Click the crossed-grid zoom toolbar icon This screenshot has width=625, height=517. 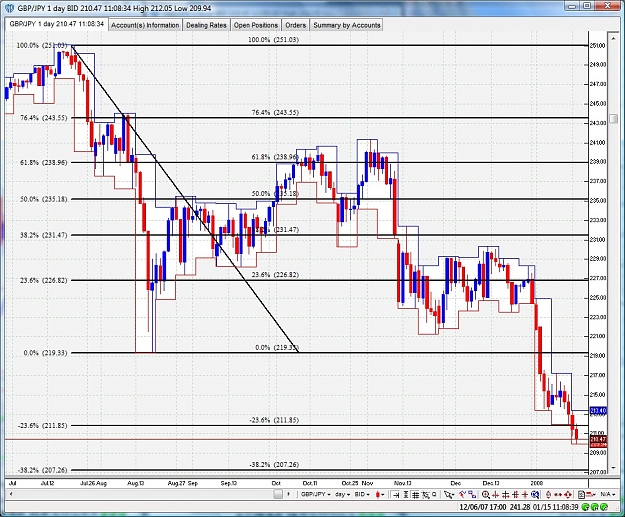click(426, 495)
